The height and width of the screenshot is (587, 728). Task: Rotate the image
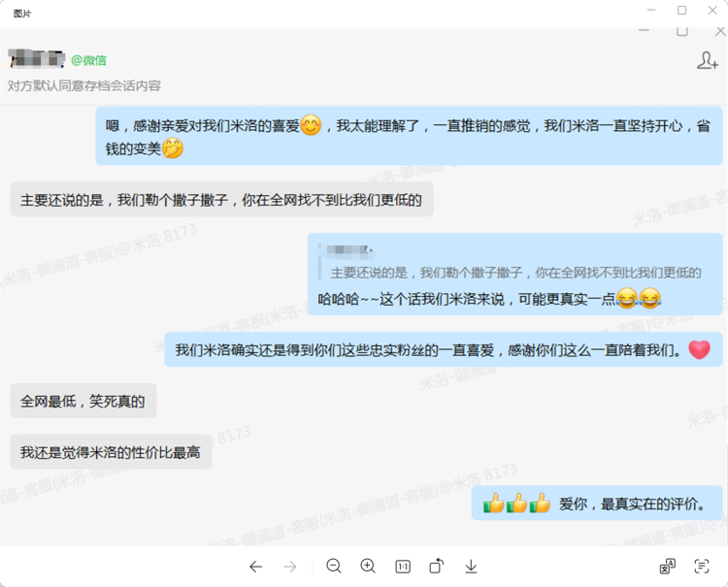(437, 567)
